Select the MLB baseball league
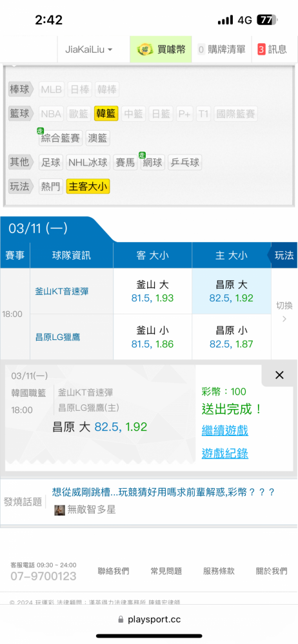This screenshot has width=298, height=644. [x=52, y=89]
